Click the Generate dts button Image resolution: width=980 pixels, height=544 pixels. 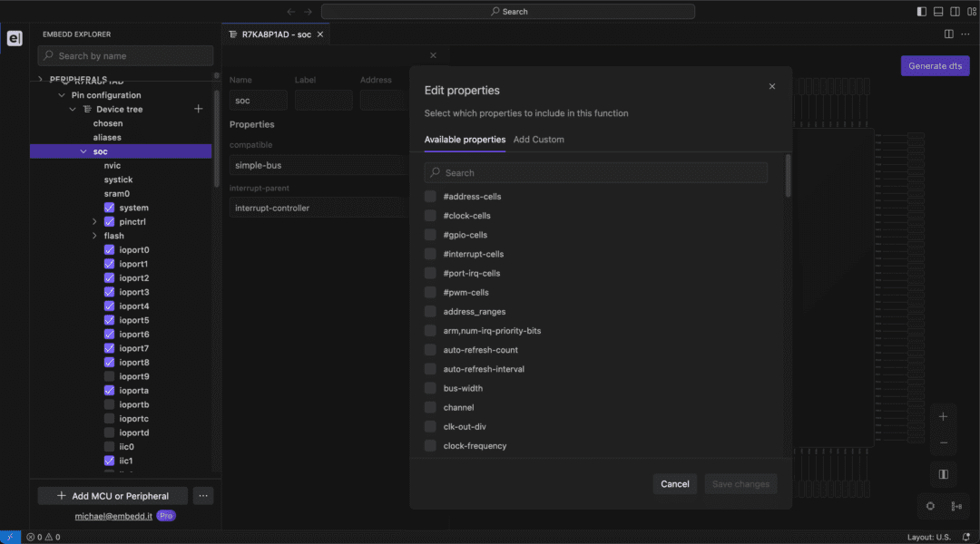tap(935, 65)
